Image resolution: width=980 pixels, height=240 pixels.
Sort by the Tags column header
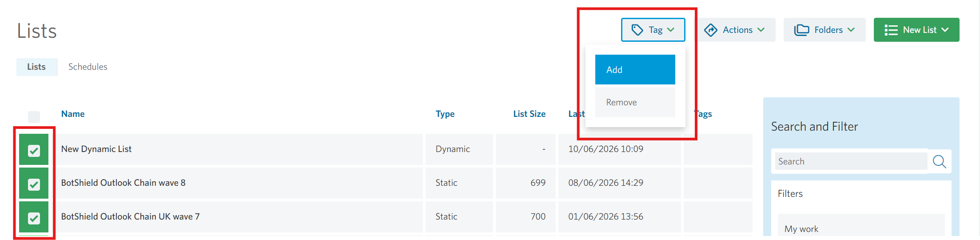[x=704, y=114]
